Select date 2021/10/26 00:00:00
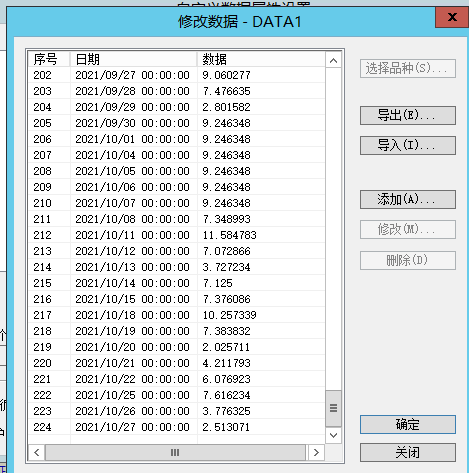 click(132, 411)
